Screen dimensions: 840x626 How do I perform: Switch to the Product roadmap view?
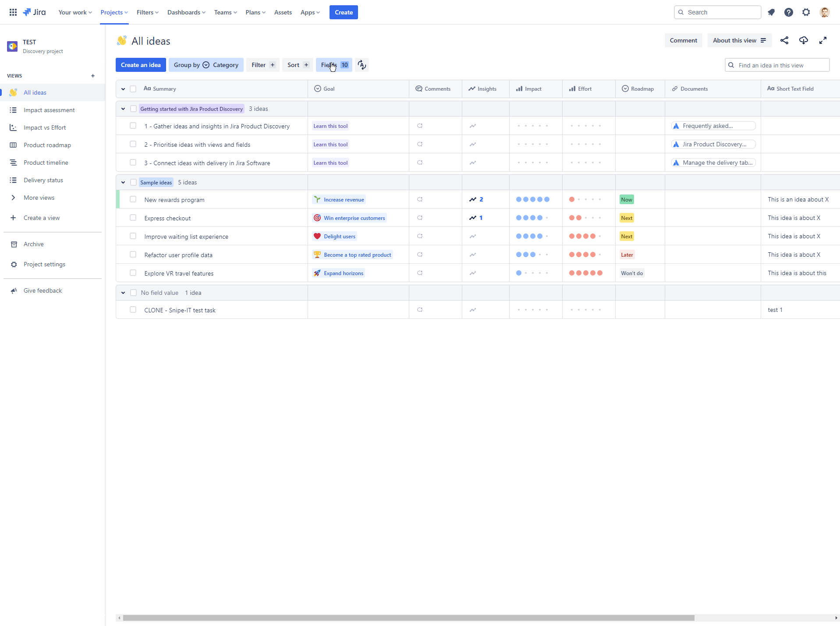(x=47, y=145)
